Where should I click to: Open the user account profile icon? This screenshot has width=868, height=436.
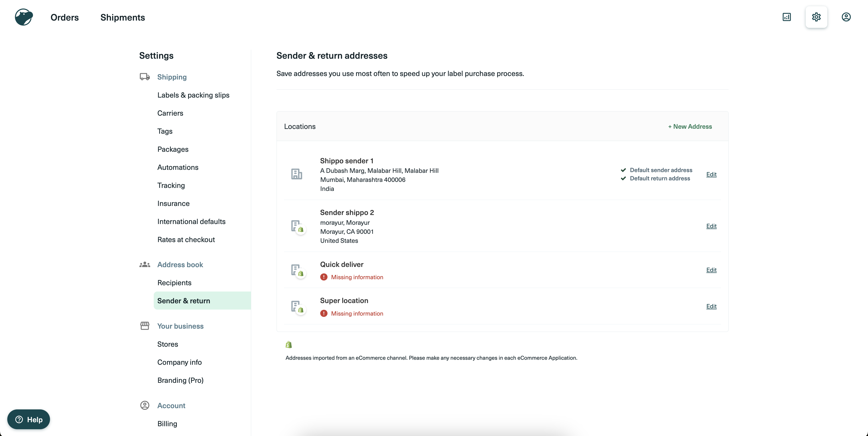[846, 17]
